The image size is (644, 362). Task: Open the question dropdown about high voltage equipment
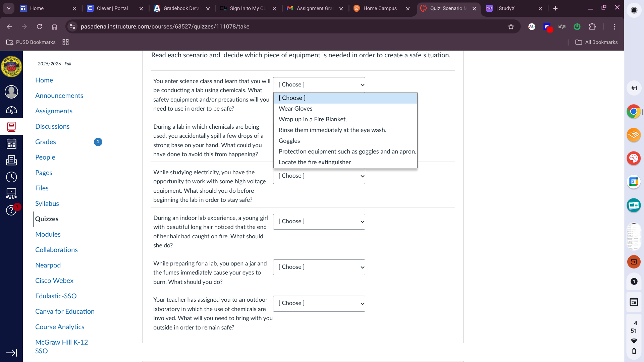pos(319,176)
